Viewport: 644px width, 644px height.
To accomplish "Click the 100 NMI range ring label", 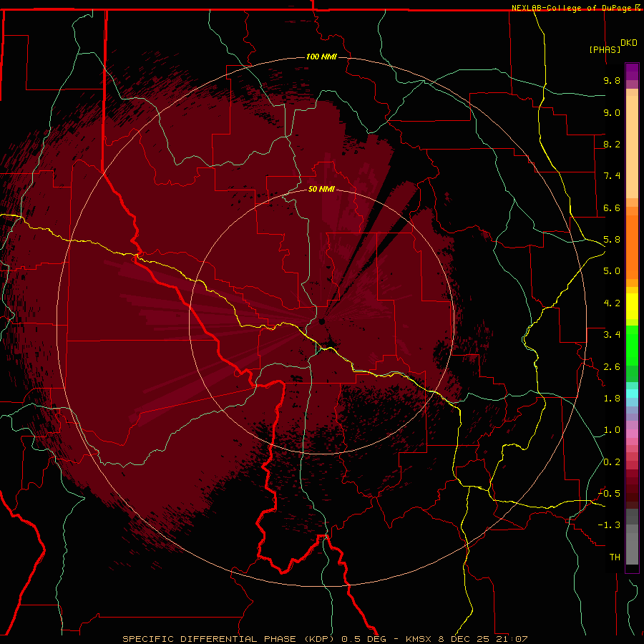I will (321, 57).
